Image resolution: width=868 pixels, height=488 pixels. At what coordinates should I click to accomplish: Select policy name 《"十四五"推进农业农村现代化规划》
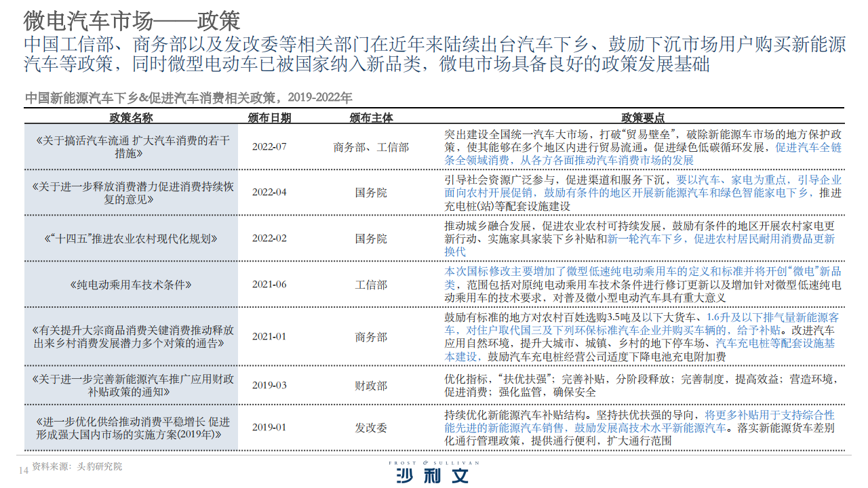[132, 239]
